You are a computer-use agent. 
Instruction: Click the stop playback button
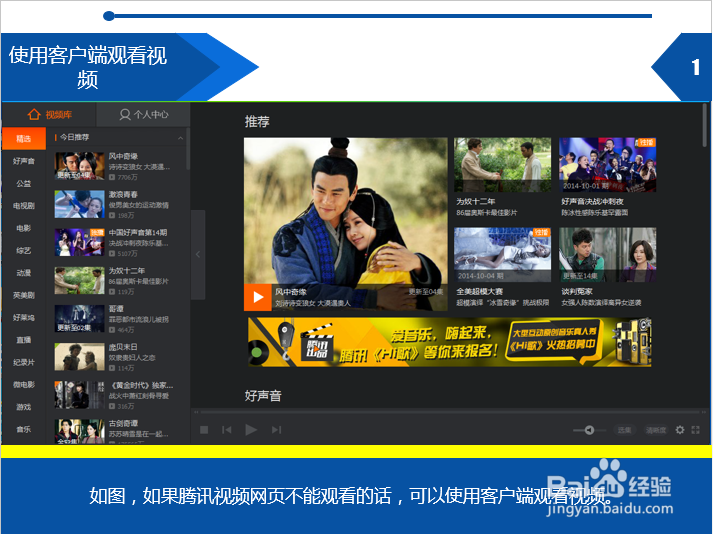[204, 430]
